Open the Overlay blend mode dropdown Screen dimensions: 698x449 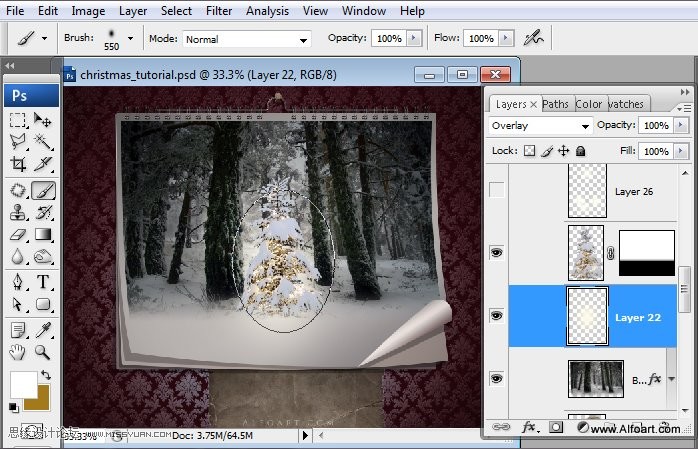tap(585, 126)
